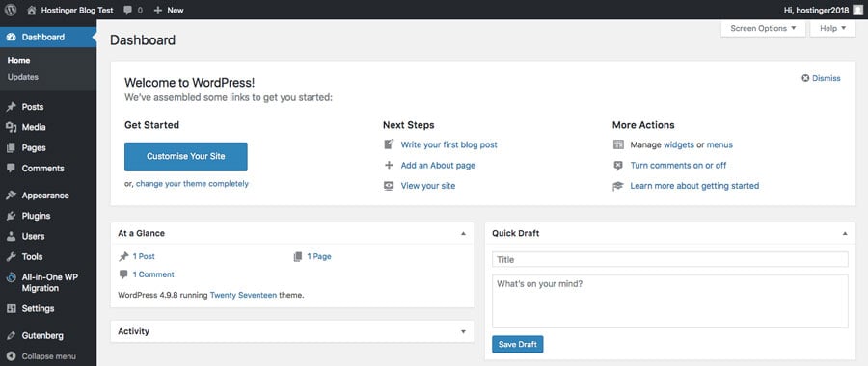Focus the What's on your mind text area

point(670,301)
